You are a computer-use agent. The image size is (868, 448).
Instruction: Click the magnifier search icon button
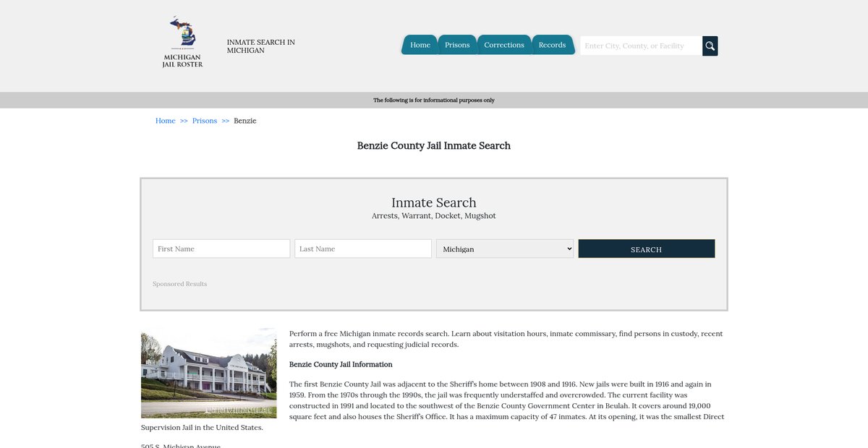click(710, 46)
